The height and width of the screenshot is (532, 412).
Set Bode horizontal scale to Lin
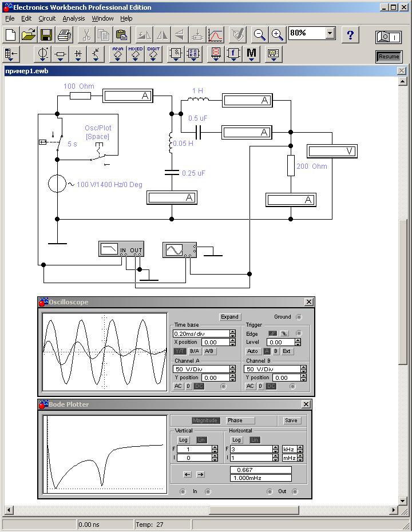click(254, 440)
